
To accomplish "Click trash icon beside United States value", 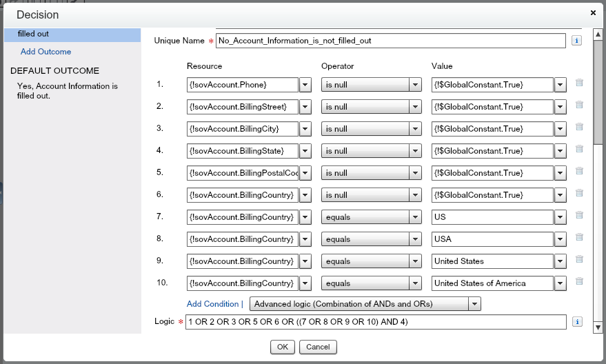I will pyautogui.click(x=579, y=259).
